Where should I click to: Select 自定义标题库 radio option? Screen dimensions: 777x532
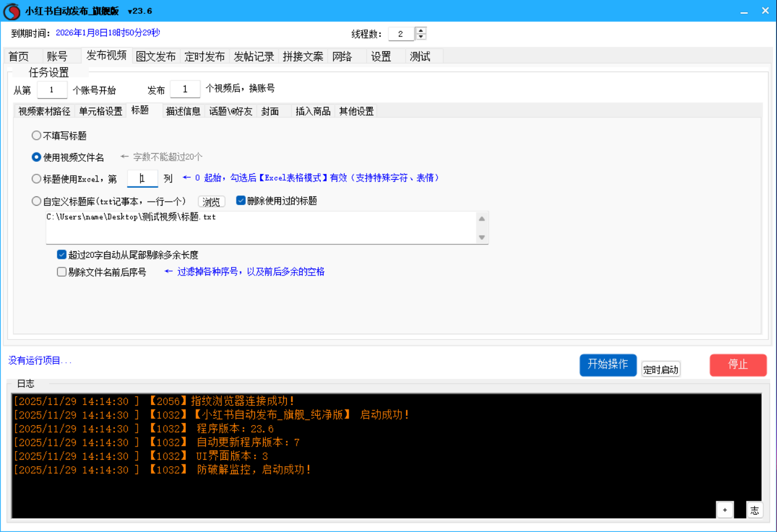[x=36, y=201]
